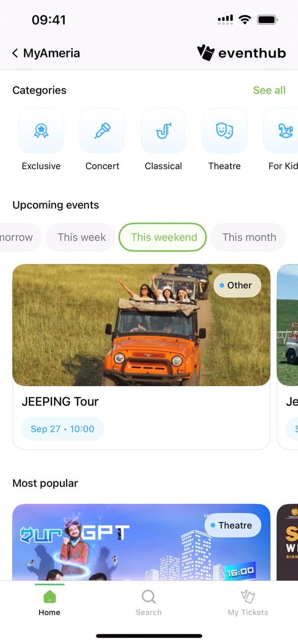The height and width of the screenshot is (644, 298).
Task: Select the This weekend filter chip
Action: pyautogui.click(x=164, y=237)
